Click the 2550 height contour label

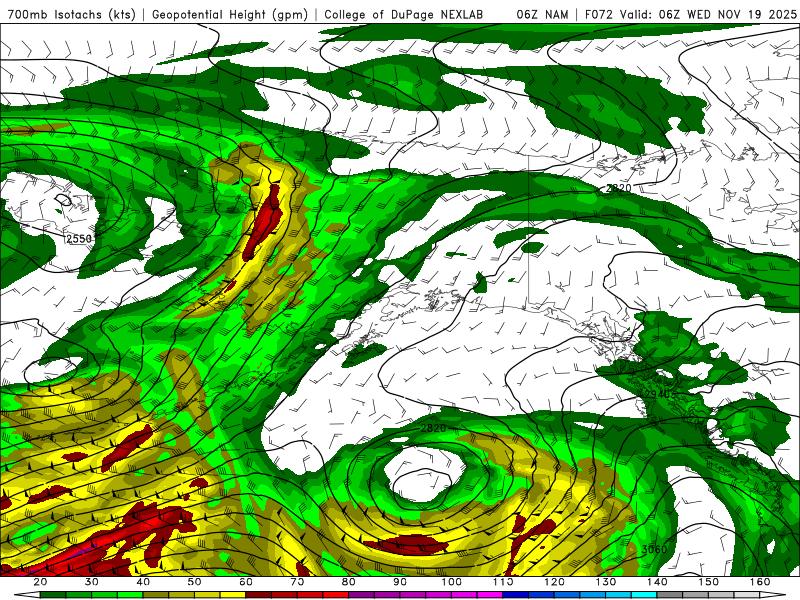(x=79, y=239)
